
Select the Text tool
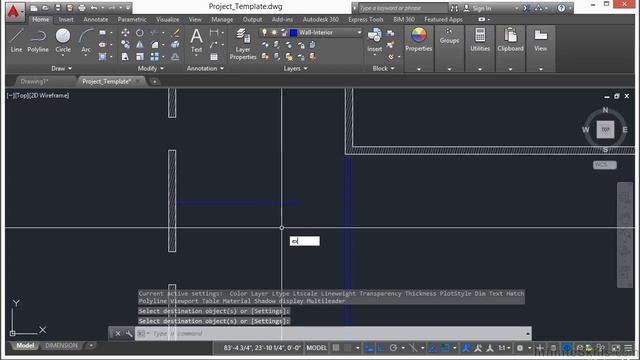[196, 40]
